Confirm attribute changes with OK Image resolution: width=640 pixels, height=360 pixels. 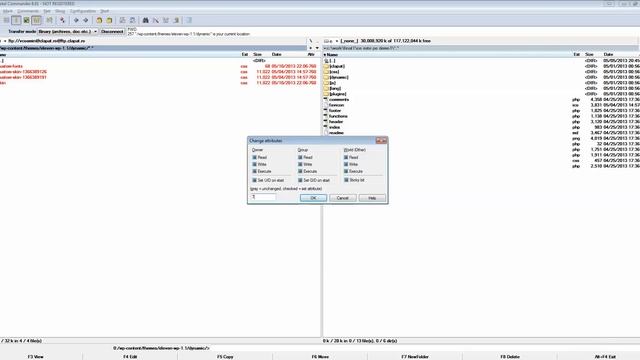(313, 198)
